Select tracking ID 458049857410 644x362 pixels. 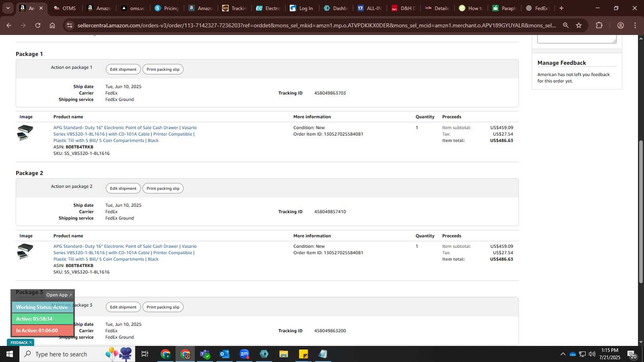click(x=330, y=212)
